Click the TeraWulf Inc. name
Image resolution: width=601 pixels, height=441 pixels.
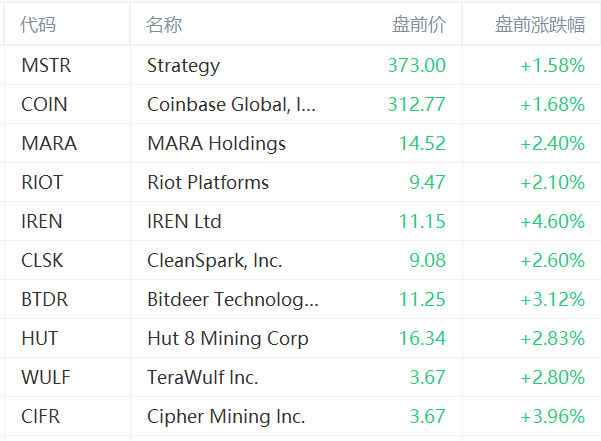[x=202, y=378]
